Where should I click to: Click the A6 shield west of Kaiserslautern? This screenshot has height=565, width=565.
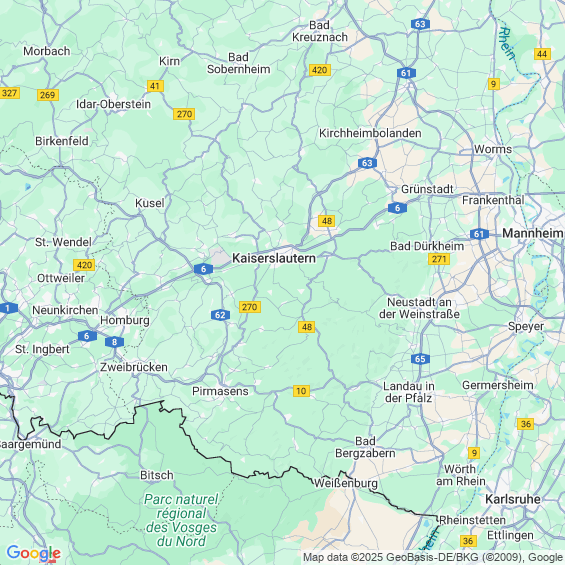tap(204, 269)
